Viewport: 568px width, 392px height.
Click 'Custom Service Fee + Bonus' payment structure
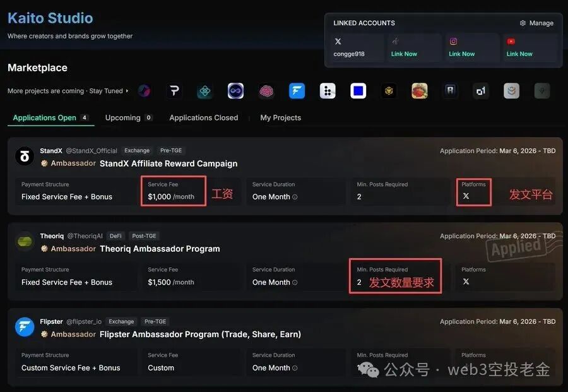(x=71, y=368)
